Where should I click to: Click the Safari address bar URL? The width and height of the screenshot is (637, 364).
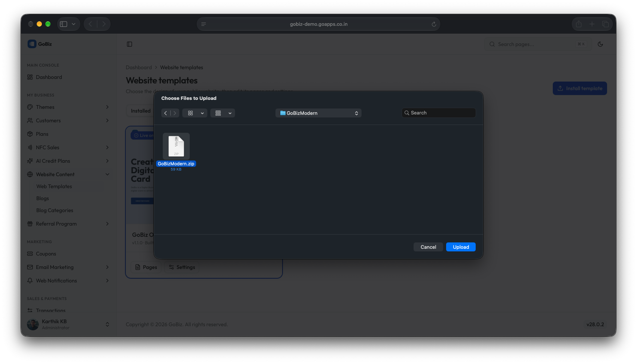tap(318, 24)
